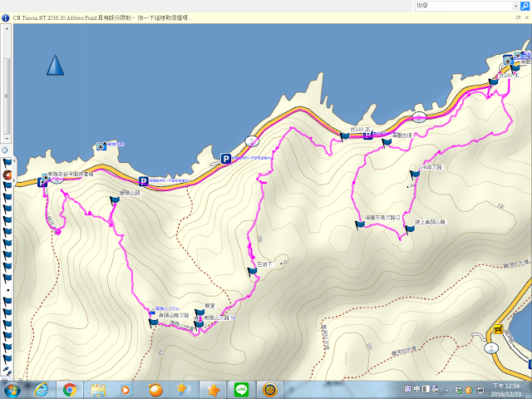Select the 海蜜古道 flag waypoint
Viewport: 532px width, 399px height.
click(387, 142)
